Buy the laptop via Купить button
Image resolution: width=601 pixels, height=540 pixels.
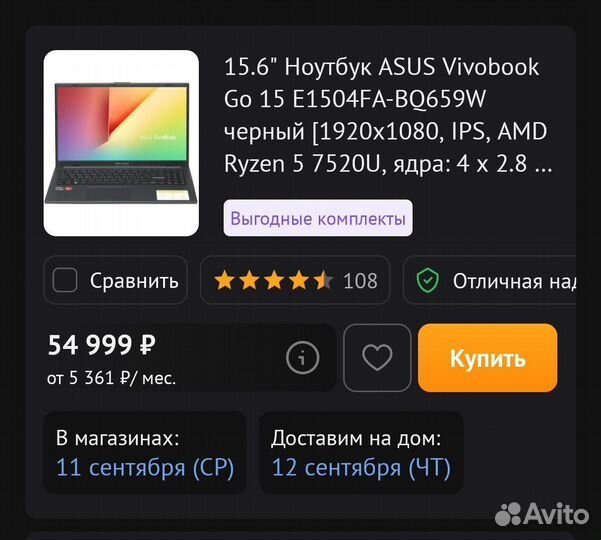point(488,358)
